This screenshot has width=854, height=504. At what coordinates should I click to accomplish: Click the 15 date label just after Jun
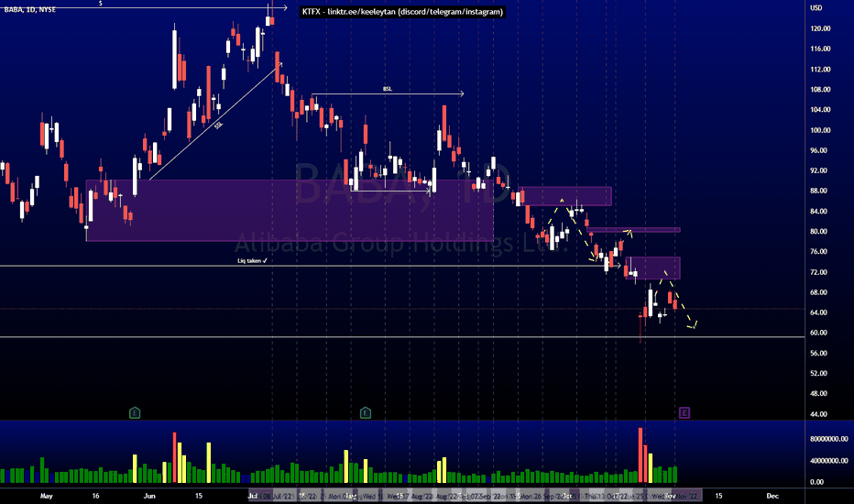point(199,496)
